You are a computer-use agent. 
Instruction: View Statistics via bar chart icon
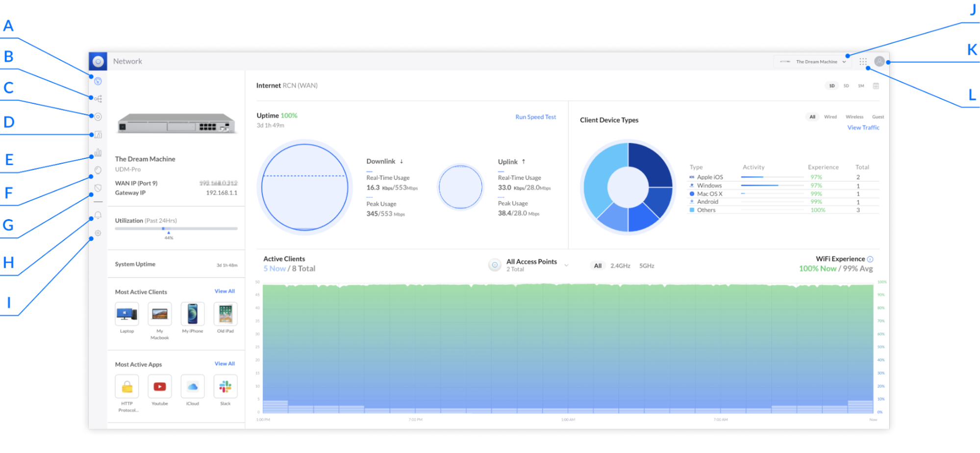coord(98,152)
